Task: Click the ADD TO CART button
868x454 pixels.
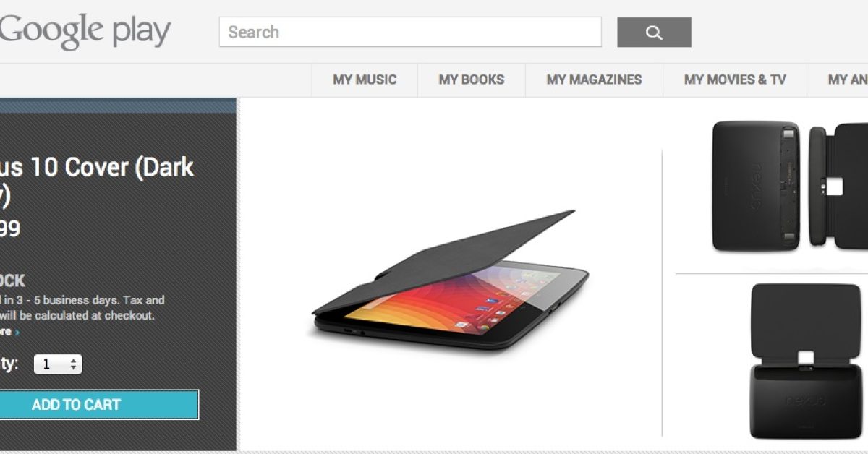Action: pos(99,405)
